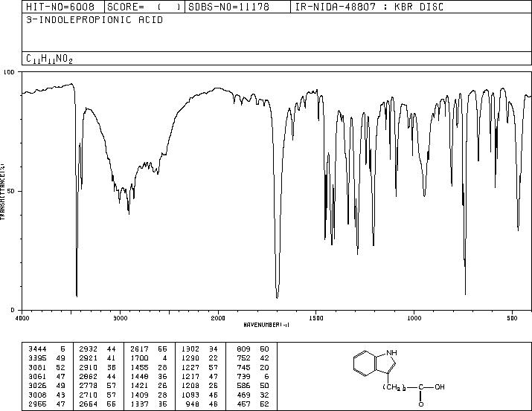Click the IR-NIDA-48807 KBR DISC label
Screen dimensions: 532x411
click(369, 7)
